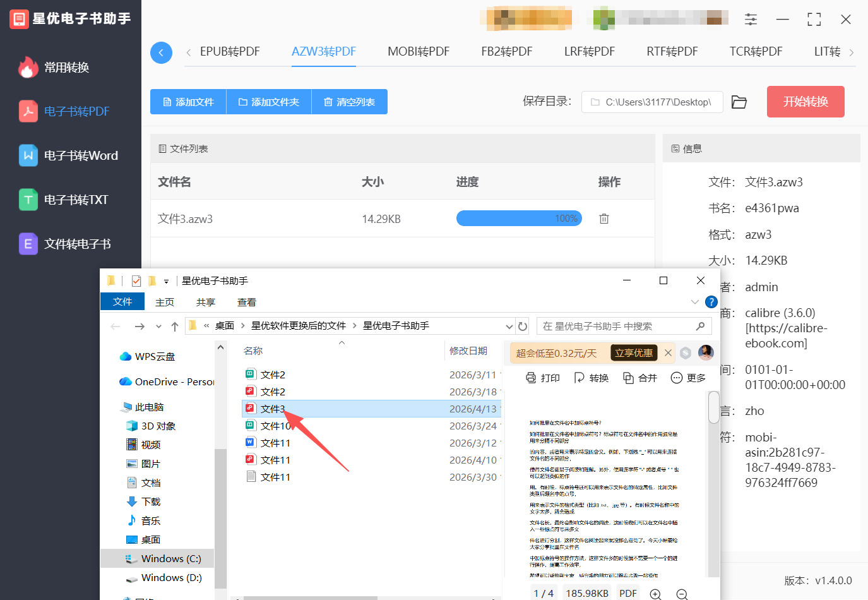Select Windows (D:) drive in navigation pane

point(164,578)
